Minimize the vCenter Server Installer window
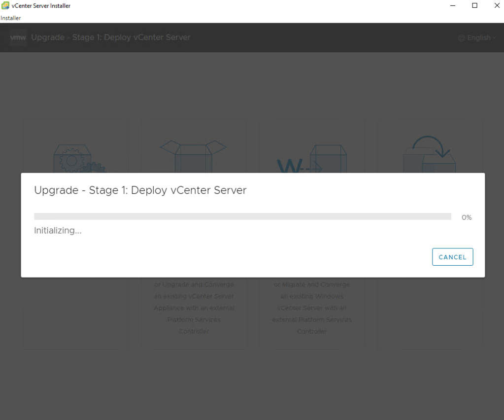This screenshot has width=504, height=420. click(x=452, y=6)
